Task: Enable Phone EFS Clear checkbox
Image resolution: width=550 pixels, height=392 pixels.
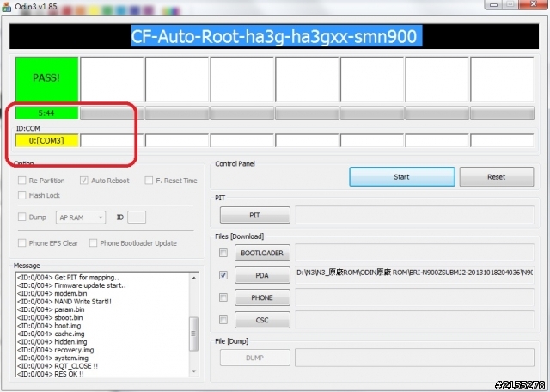Action: (21, 242)
